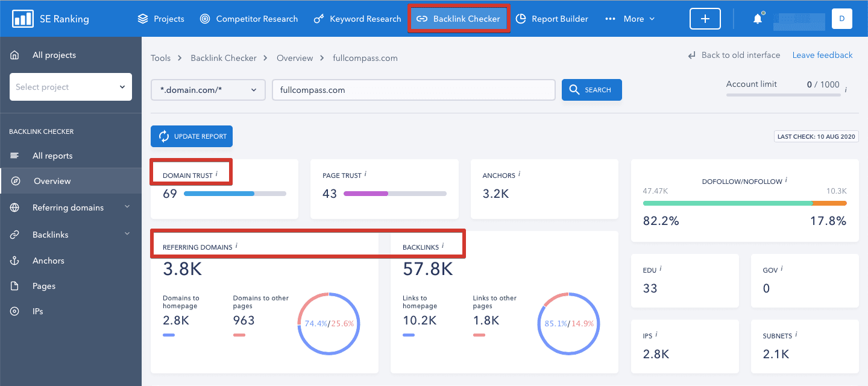Image resolution: width=868 pixels, height=386 pixels.
Task: Open the *.domain.com/* scope dropdown
Action: pyautogui.click(x=208, y=90)
